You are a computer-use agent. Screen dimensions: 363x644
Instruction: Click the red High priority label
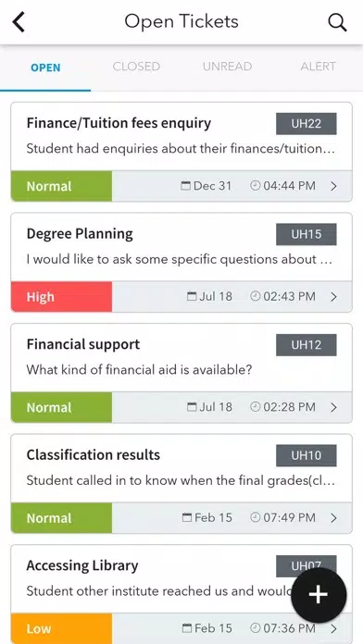tap(62, 297)
